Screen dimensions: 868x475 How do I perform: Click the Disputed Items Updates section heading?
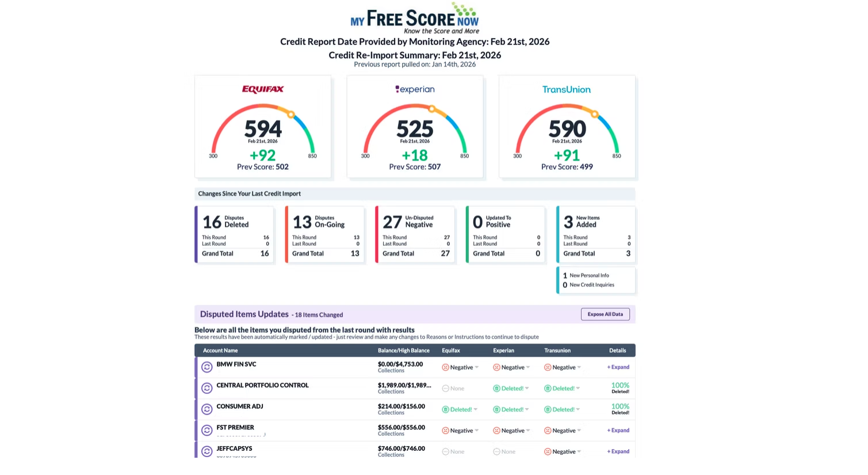(244, 314)
